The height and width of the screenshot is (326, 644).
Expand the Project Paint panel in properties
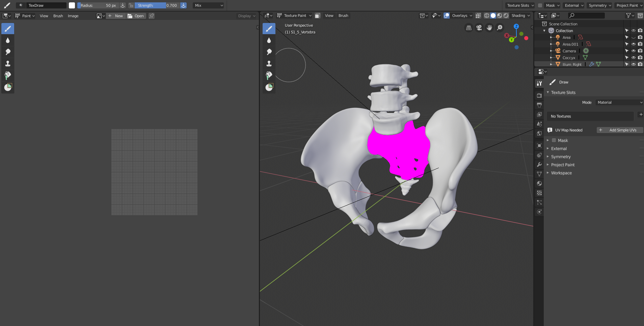pyautogui.click(x=563, y=165)
